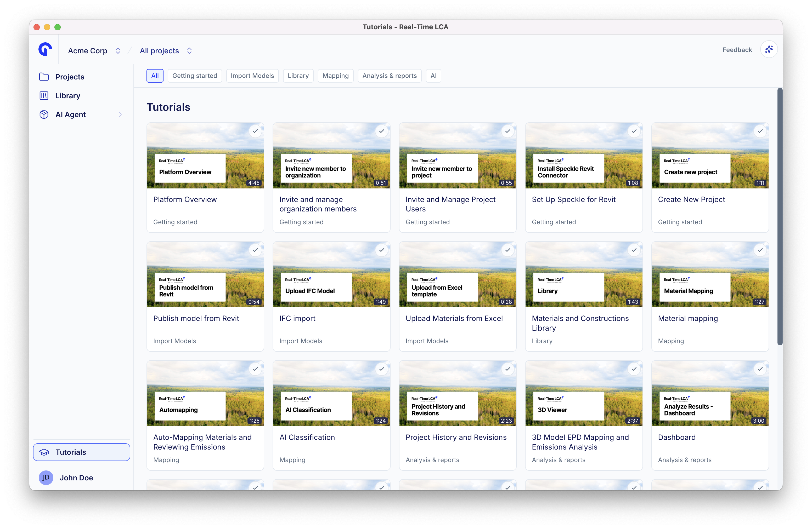This screenshot has width=812, height=529.
Task: Mark Platform Overview tutorial as watched
Action: point(255,131)
